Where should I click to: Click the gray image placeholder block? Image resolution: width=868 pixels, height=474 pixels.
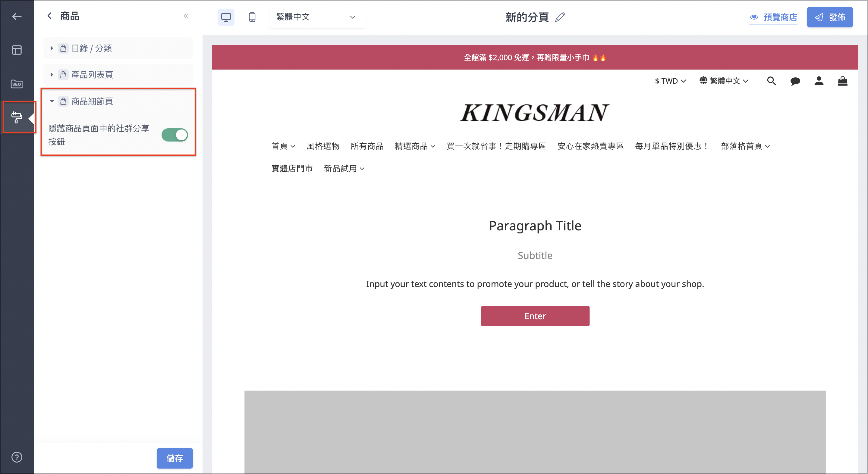pyautogui.click(x=535, y=432)
